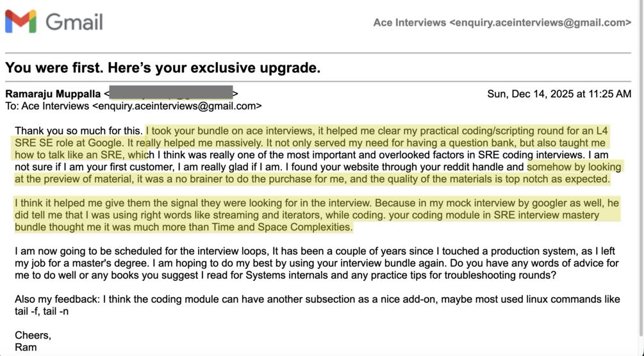644x356 pixels.
Task: Click the Gmail wordmark text
Action: click(74, 22)
